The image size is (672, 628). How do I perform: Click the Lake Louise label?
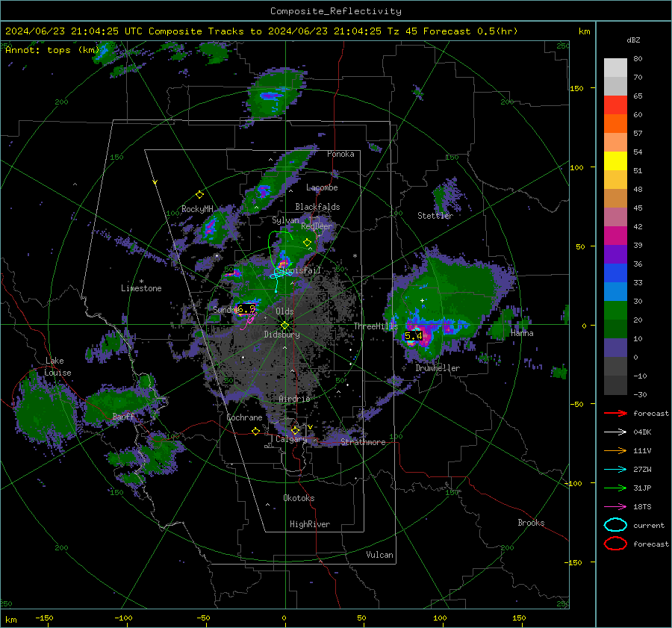57,367
